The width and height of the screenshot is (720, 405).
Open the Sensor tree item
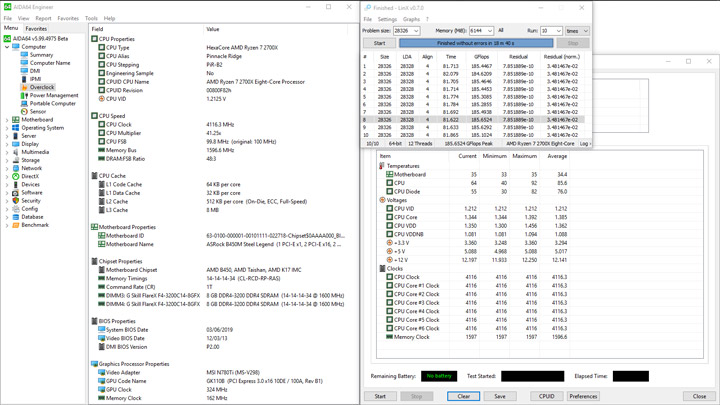point(38,112)
